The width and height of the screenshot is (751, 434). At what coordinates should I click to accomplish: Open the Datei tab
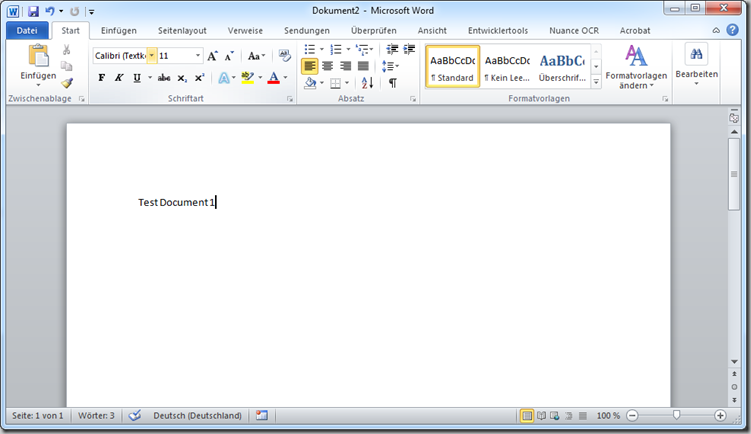pos(27,31)
